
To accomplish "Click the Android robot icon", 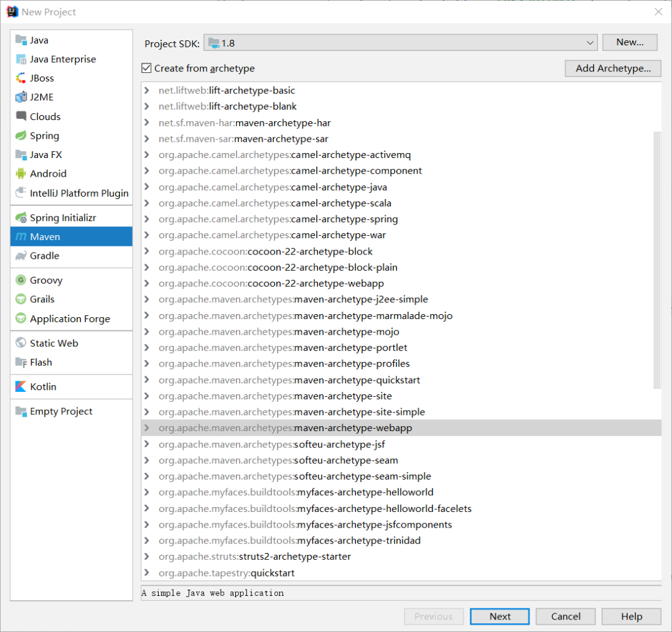I will point(21,174).
